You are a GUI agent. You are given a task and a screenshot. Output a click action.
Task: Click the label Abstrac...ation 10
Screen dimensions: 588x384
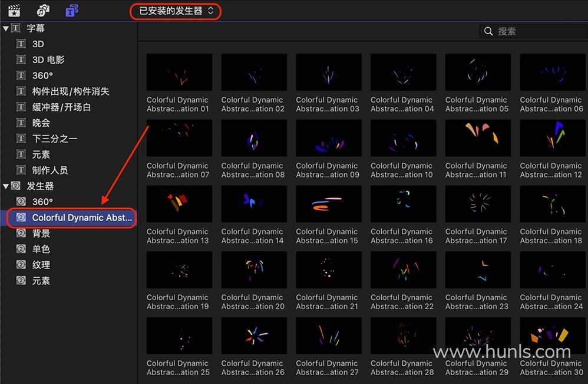[402, 175]
